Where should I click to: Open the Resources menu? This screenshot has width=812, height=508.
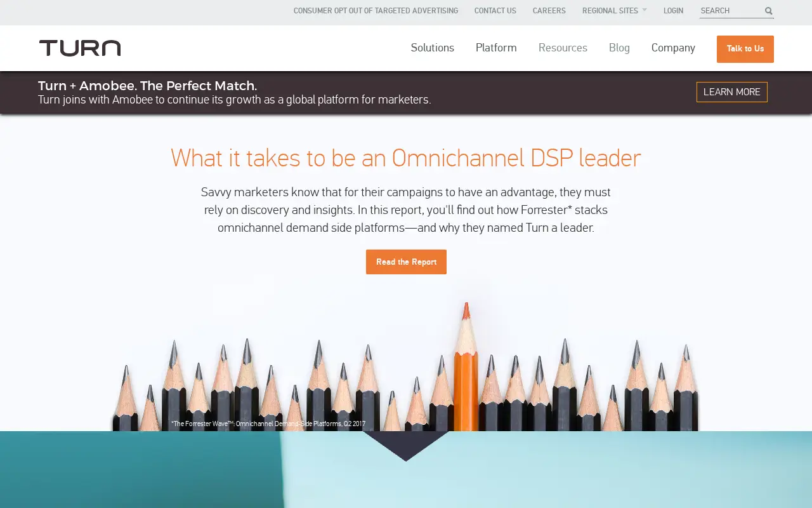(x=563, y=48)
